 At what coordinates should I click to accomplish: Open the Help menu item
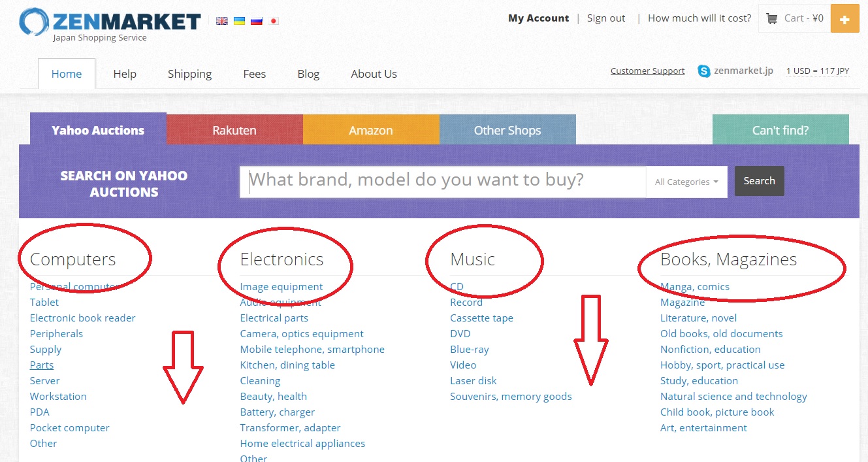(x=125, y=74)
